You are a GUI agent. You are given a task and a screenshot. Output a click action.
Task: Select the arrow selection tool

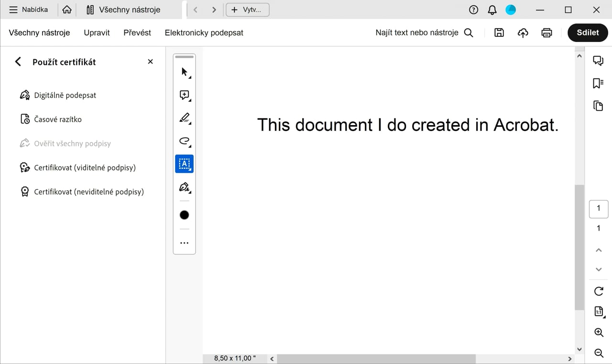[x=185, y=72]
